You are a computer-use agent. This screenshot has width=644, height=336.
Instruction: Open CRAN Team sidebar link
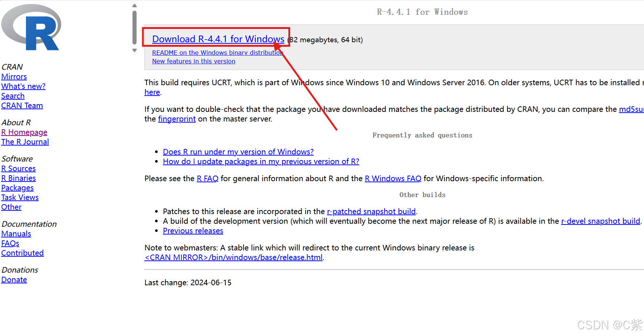point(22,106)
